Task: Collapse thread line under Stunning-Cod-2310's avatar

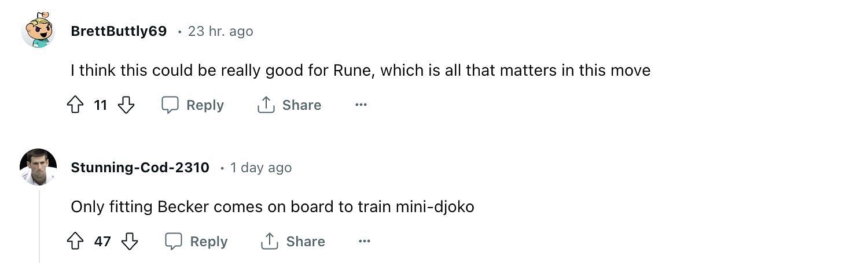Action: point(39,225)
